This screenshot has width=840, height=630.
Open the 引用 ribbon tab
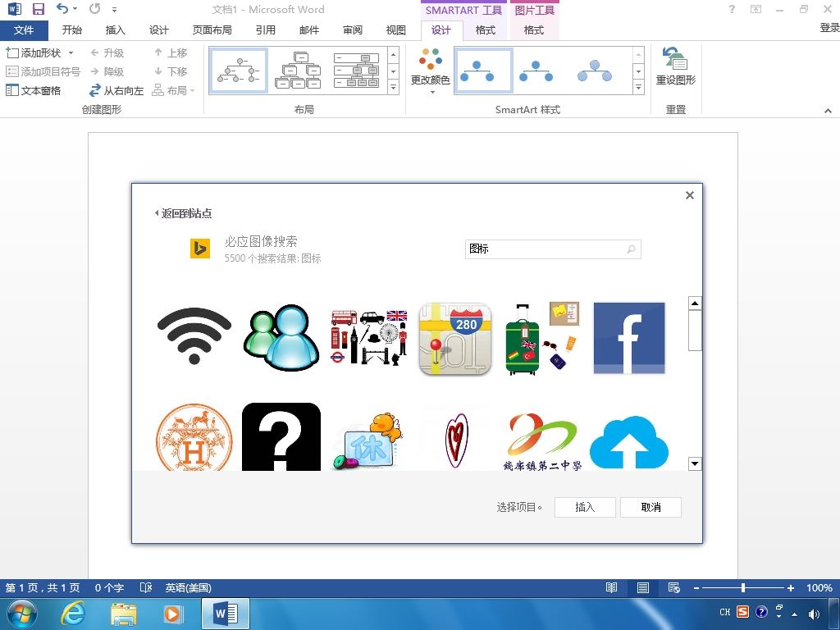(265, 30)
